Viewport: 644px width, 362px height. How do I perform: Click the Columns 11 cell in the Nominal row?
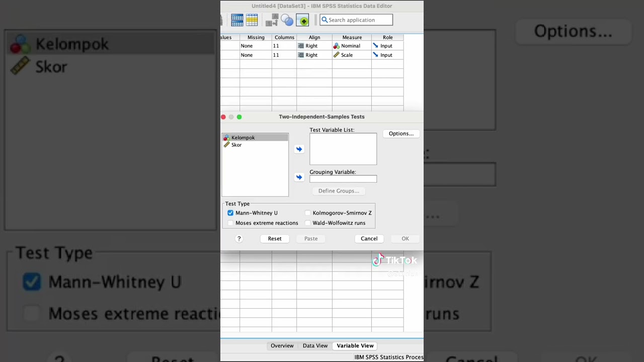point(284,46)
